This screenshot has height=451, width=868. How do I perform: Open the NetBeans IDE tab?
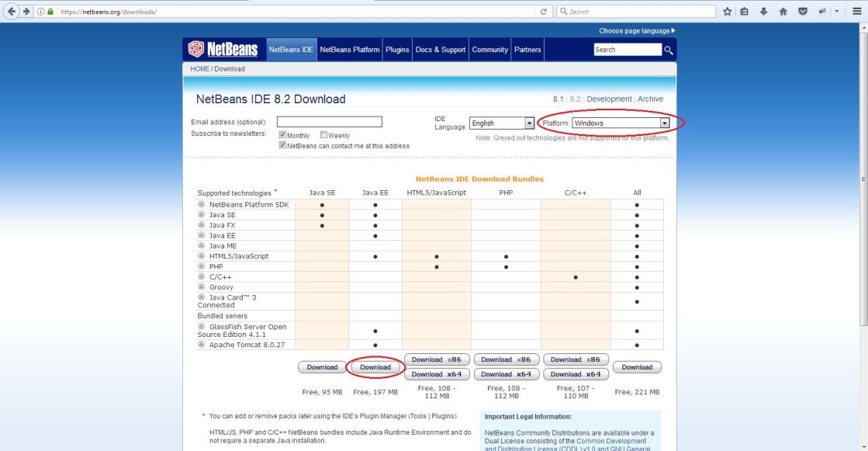[291, 50]
